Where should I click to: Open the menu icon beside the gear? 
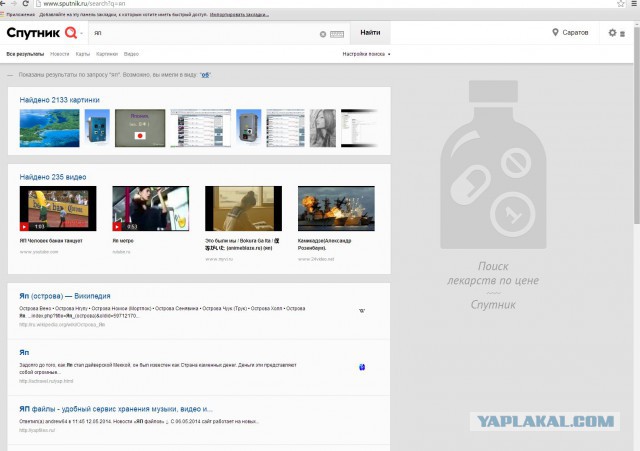pyautogui.click(x=622, y=34)
